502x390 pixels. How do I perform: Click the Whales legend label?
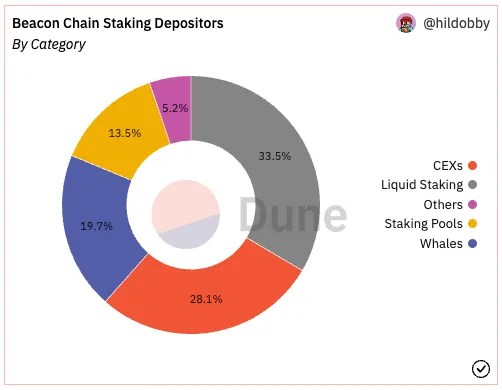click(441, 243)
